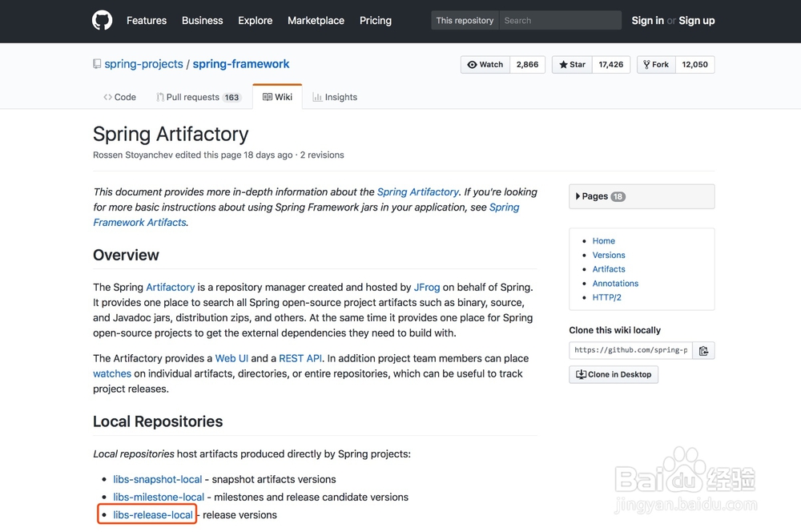801x532 pixels.
Task: Open Spring Artifactory link in the intro
Action: [418, 192]
